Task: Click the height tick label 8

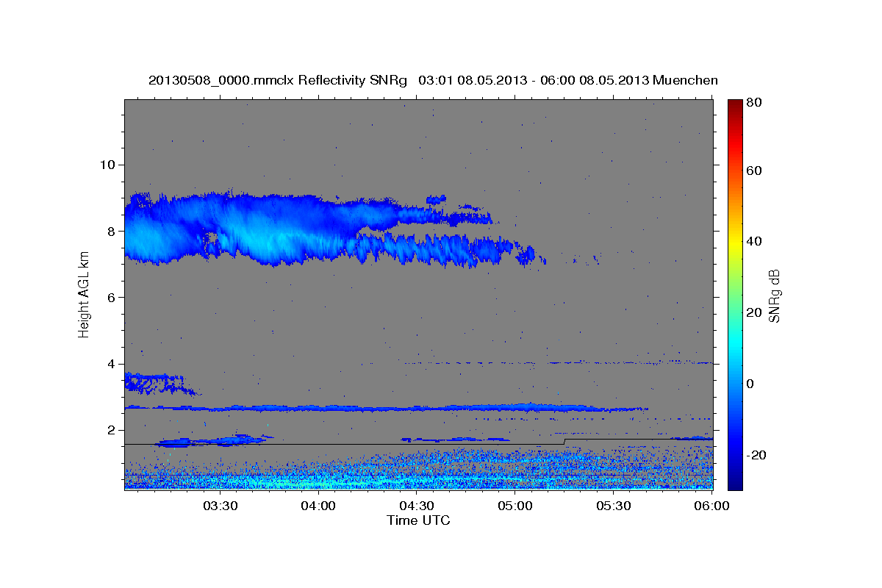Action: tap(113, 231)
